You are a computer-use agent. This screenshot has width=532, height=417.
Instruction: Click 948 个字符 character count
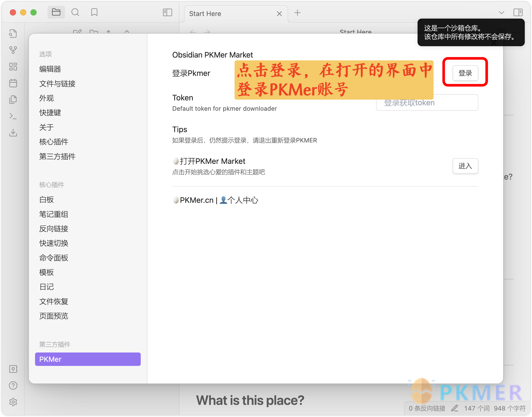tap(510, 408)
